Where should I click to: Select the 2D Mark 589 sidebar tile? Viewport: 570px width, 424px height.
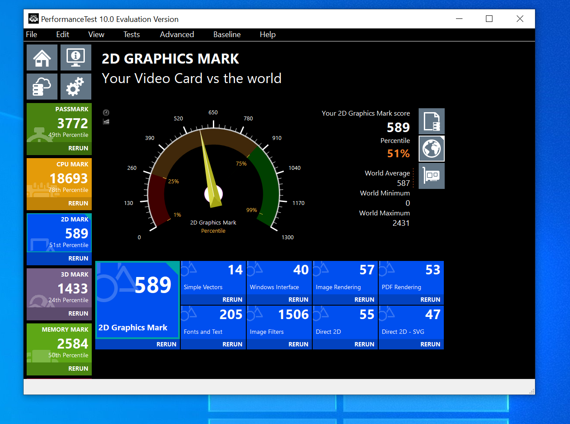pos(59,233)
